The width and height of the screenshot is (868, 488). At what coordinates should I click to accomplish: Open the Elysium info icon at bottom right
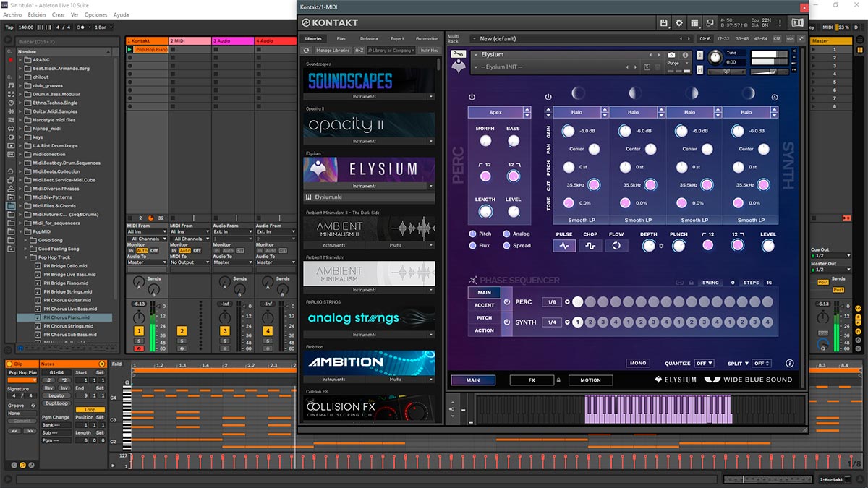coord(790,364)
